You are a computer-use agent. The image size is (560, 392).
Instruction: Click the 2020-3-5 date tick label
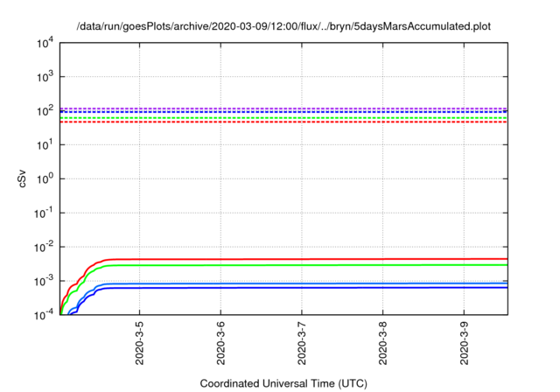(x=139, y=343)
